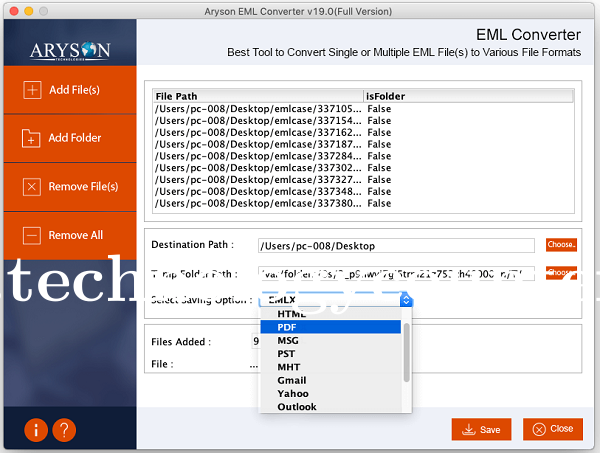This screenshot has width=600, height=453.
Task: Click the red window close button
Action: coord(14,11)
